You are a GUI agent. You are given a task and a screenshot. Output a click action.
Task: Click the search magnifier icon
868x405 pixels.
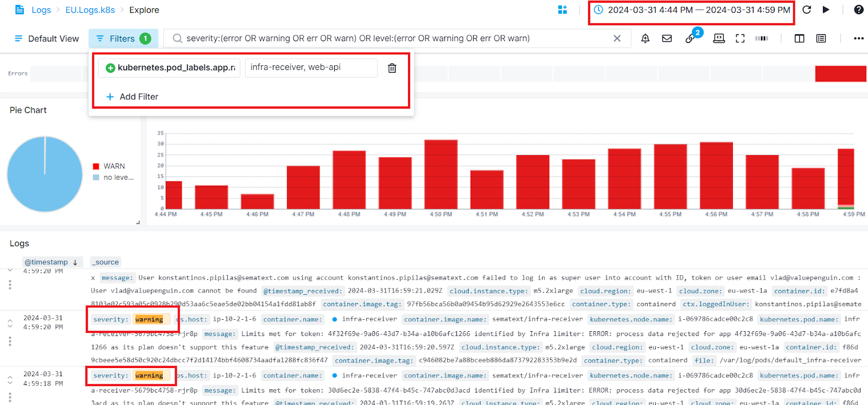tap(177, 39)
